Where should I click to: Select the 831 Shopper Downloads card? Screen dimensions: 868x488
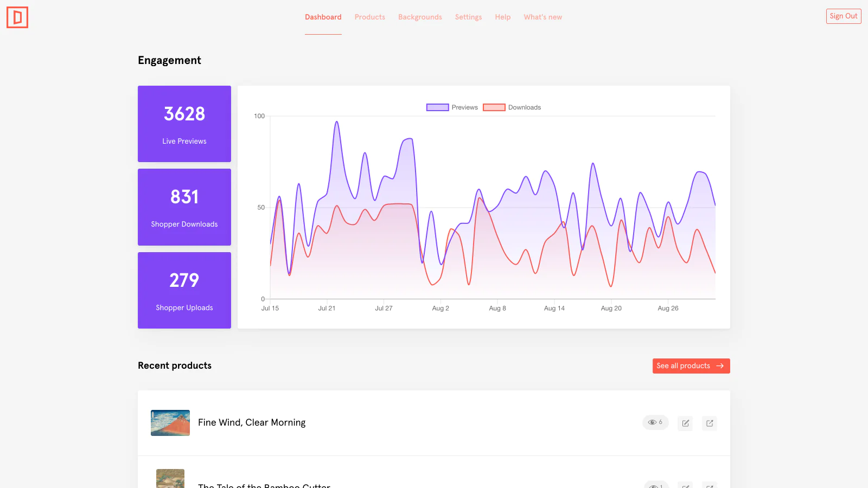point(184,207)
